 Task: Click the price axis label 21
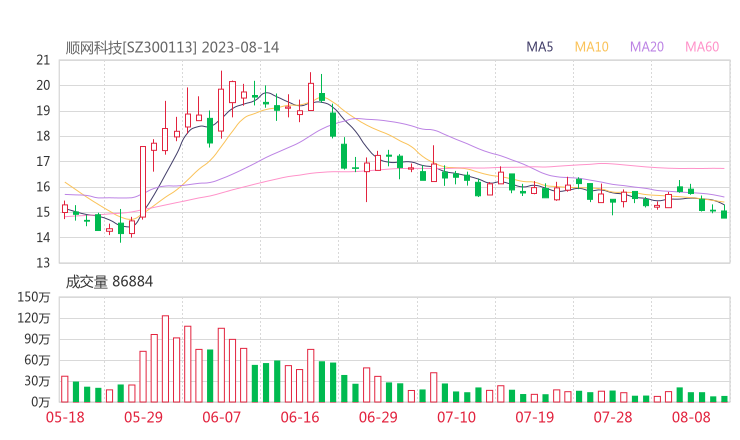point(43,60)
